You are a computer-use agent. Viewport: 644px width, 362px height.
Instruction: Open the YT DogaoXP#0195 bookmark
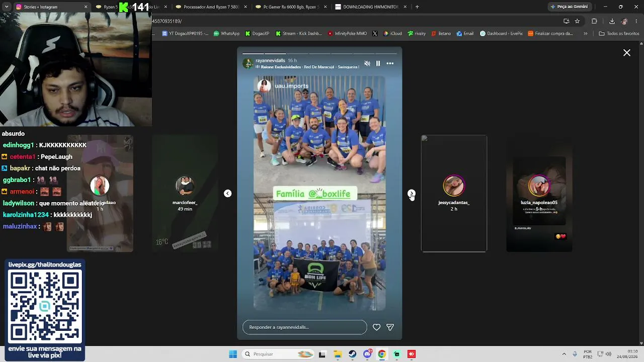point(185,34)
